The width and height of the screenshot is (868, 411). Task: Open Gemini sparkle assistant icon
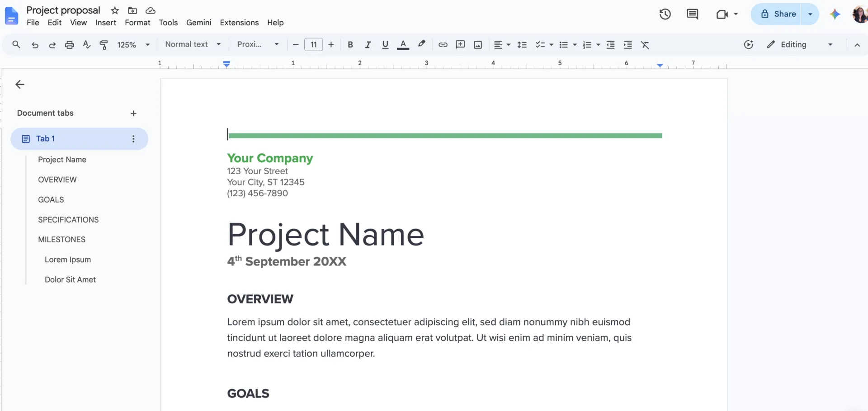tap(835, 14)
